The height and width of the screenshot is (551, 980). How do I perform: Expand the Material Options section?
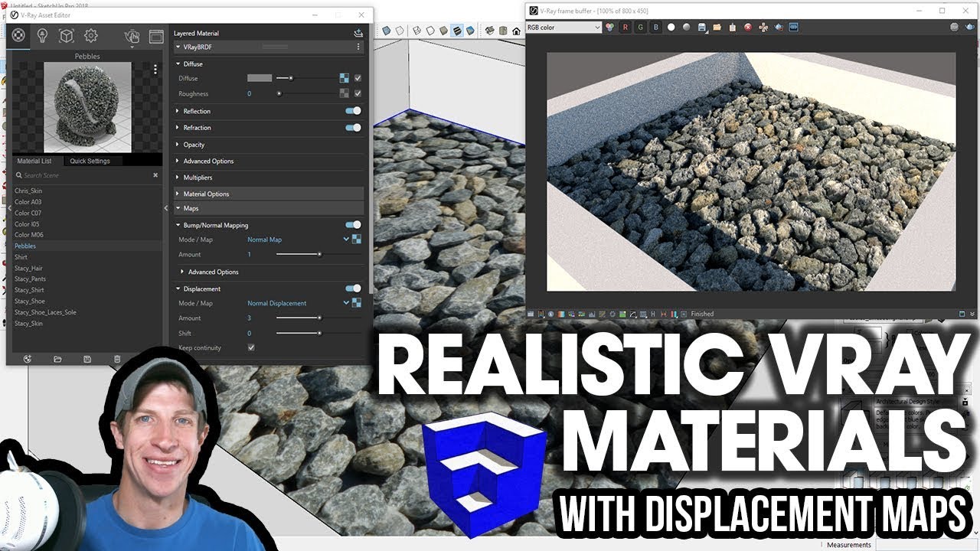[178, 194]
